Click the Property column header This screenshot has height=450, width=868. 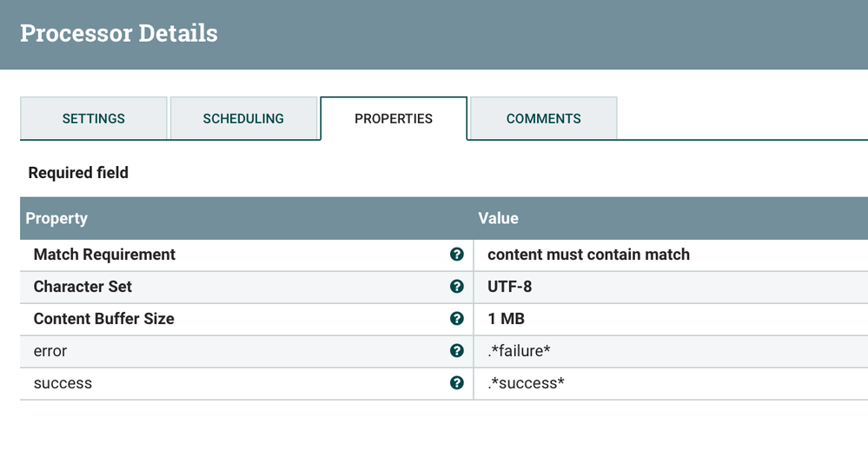point(56,218)
